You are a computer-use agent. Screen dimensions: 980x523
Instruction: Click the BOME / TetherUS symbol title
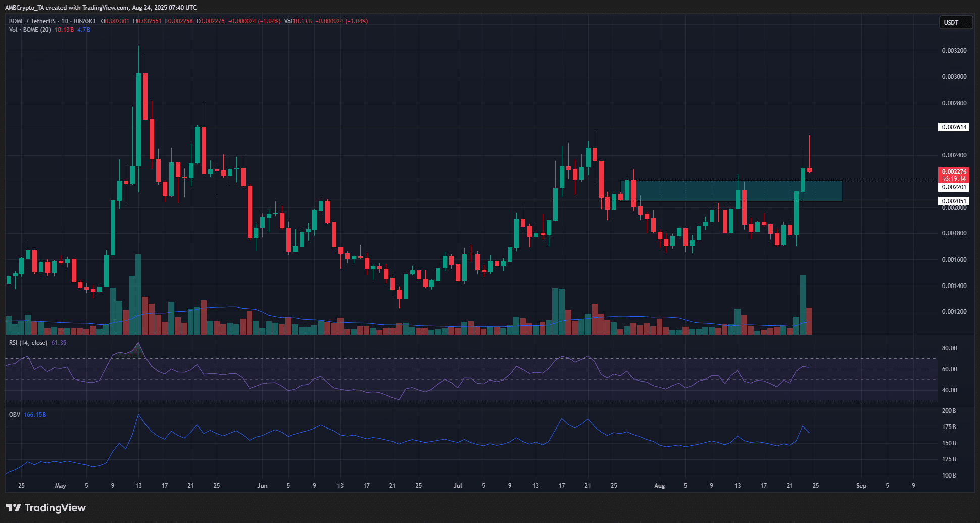[x=32, y=21]
